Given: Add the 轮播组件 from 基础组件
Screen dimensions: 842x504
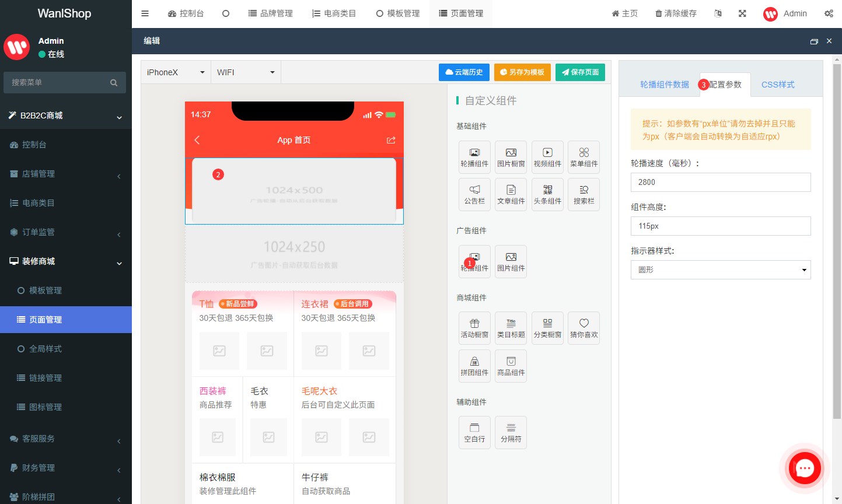Looking at the screenshot, I should 474,157.
